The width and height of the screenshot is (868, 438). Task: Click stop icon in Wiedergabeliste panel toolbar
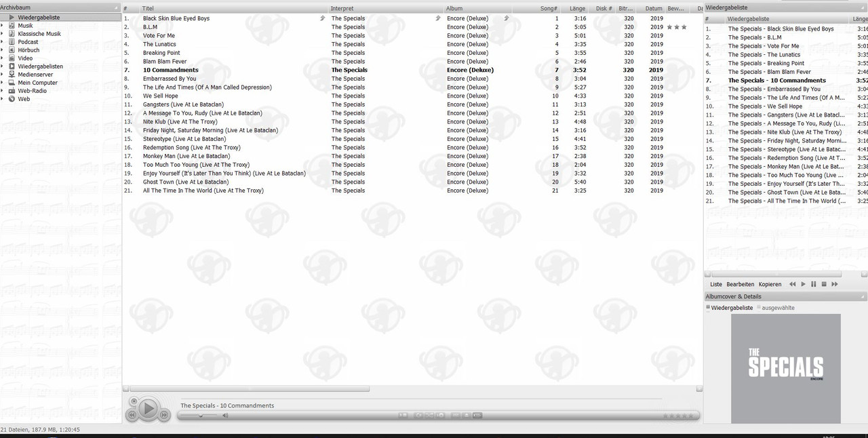coord(824,284)
